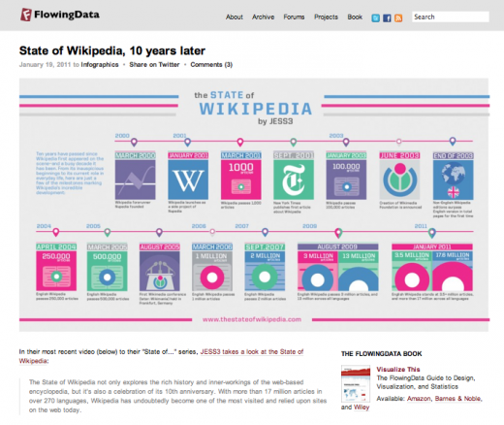Click inside the Search field
This screenshot has height=425, width=504.
451,16
